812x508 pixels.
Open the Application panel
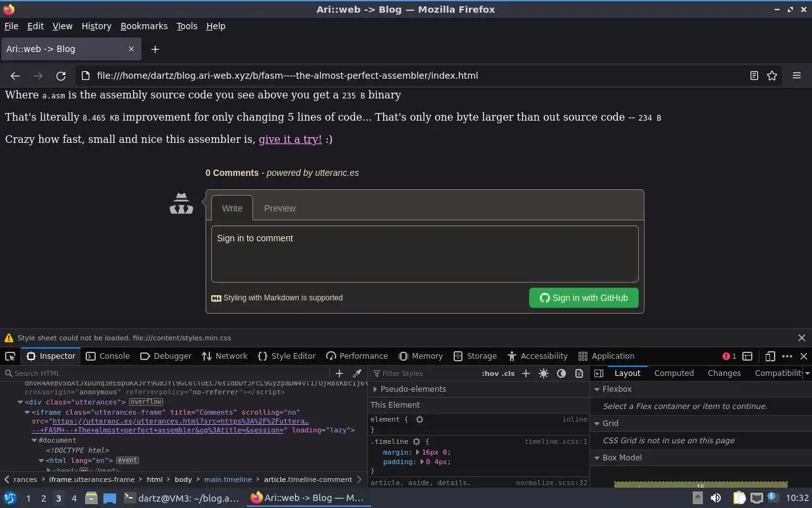[606, 356]
